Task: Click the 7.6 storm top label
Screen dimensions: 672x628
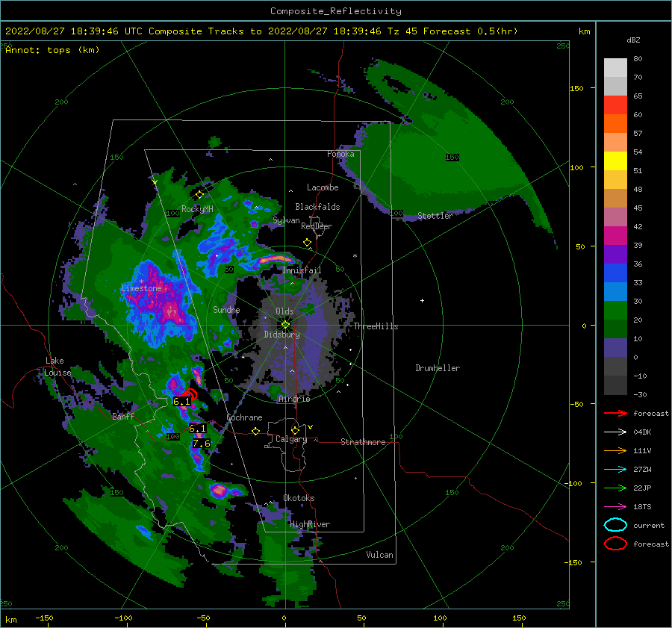Action: (x=201, y=444)
